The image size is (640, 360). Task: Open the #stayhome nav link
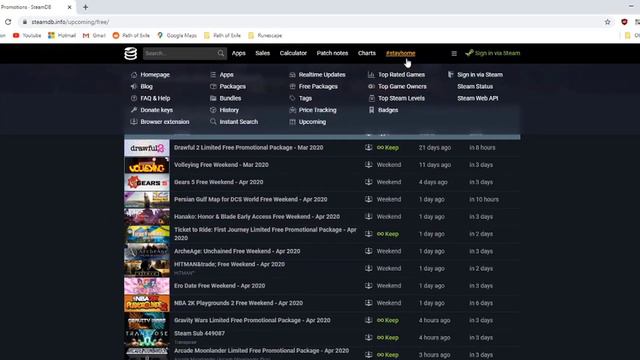(400, 53)
